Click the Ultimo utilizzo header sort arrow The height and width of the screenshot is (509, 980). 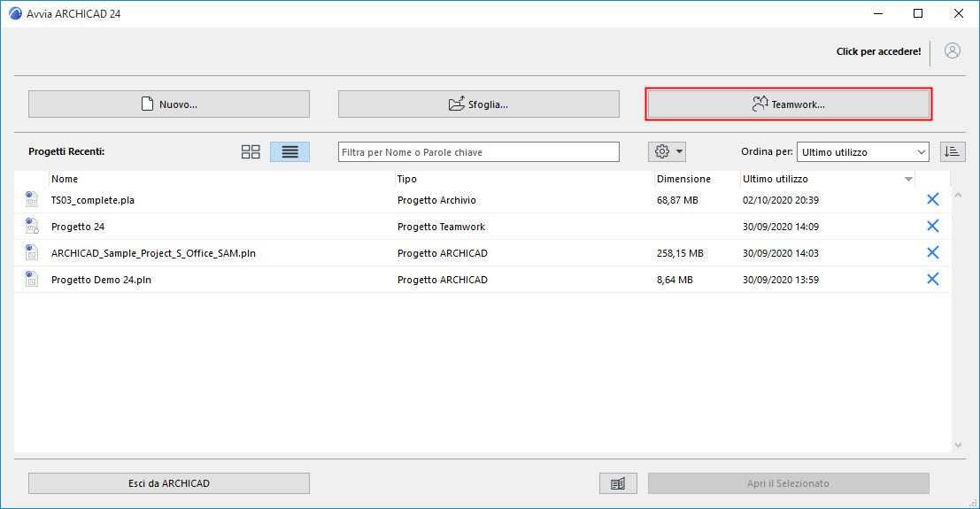[x=908, y=180]
